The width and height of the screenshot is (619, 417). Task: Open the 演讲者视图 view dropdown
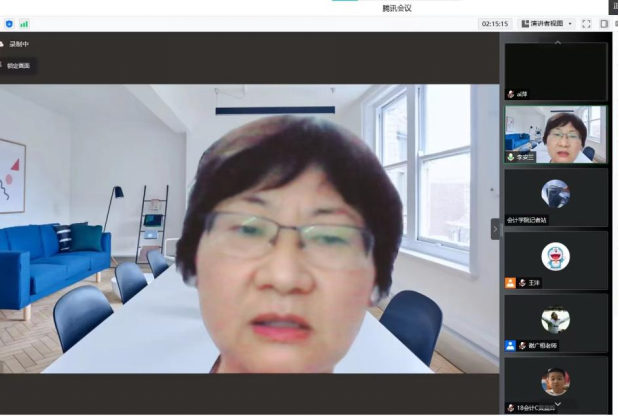pyautogui.click(x=546, y=23)
